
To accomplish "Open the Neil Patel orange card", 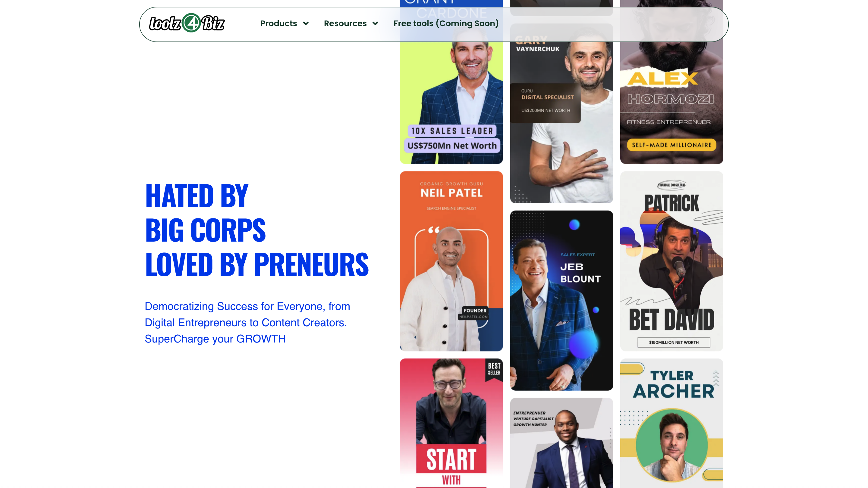I will pyautogui.click(x=451, y=261).
